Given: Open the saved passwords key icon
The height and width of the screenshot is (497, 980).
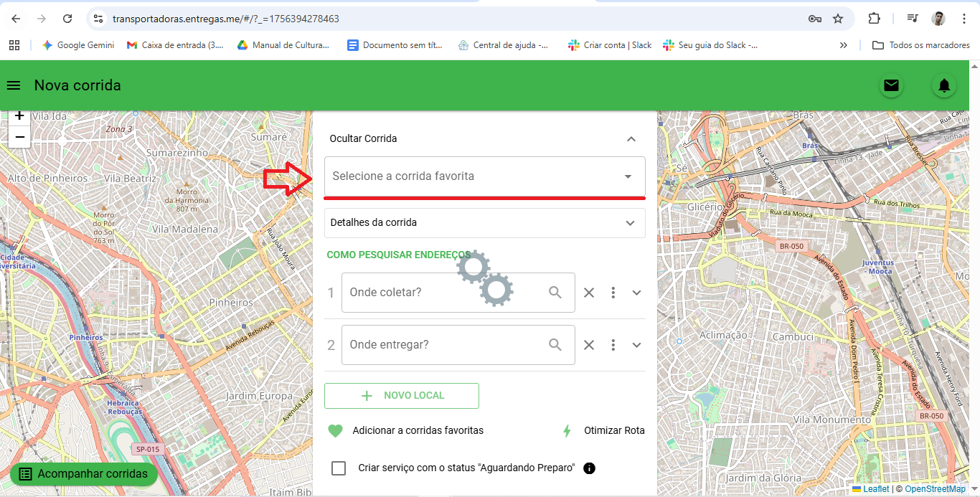Looking at the screenshot, I should coord(814,19).
